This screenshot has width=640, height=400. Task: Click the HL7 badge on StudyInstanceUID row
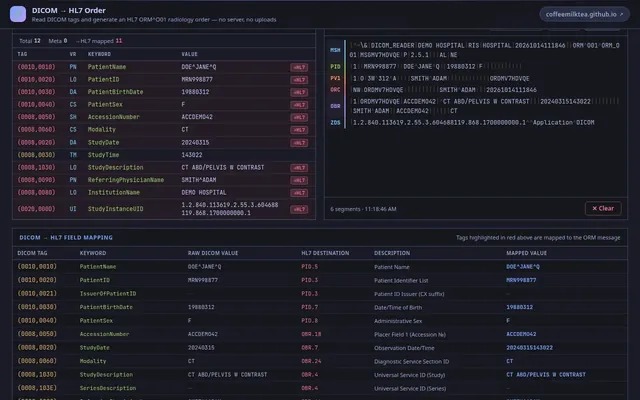pos(299,209)
